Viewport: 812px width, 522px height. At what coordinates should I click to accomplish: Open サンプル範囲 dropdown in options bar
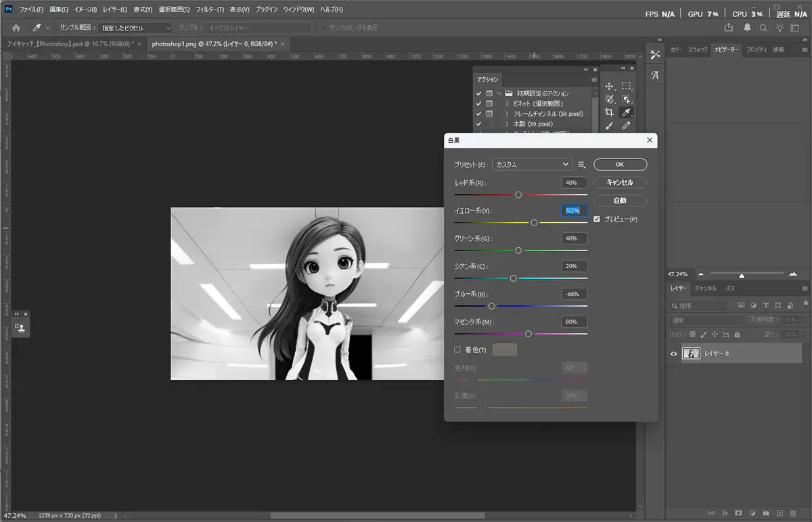click(x=135, y=28)
